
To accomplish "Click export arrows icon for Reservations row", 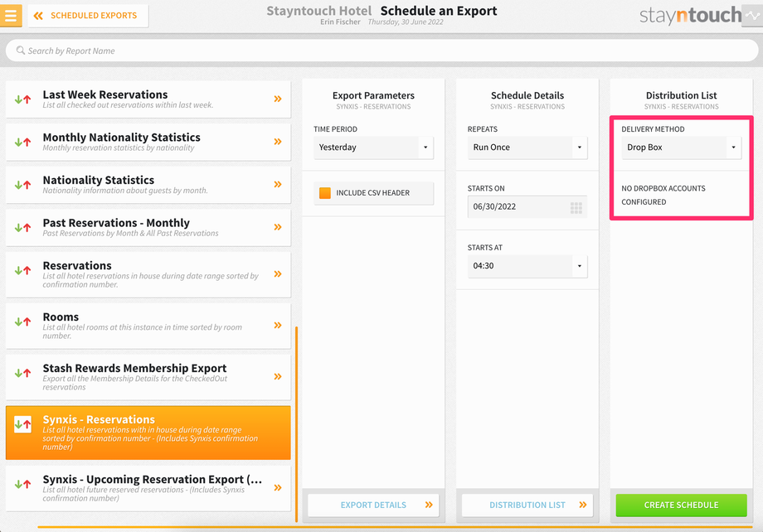I will click(x=23, y=270).
